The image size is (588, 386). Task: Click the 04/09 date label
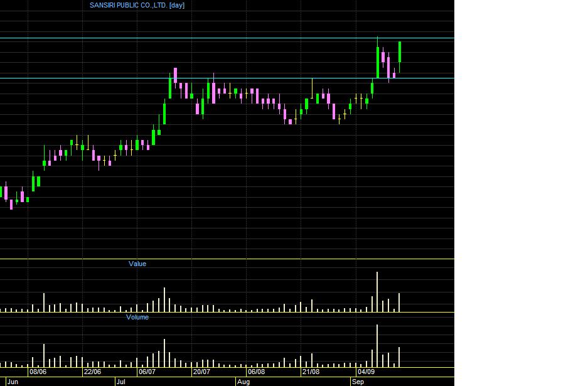pyautogui.click(x=365, y=372)
